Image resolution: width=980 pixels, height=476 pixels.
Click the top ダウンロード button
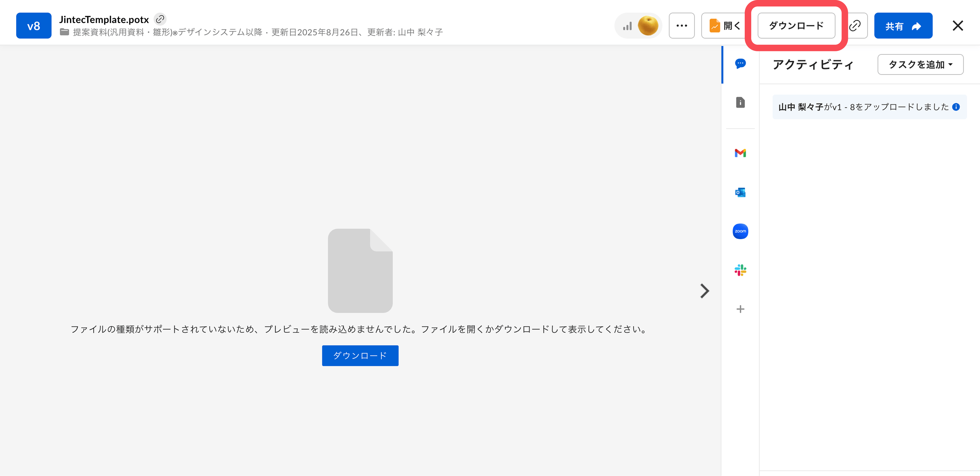796,26
